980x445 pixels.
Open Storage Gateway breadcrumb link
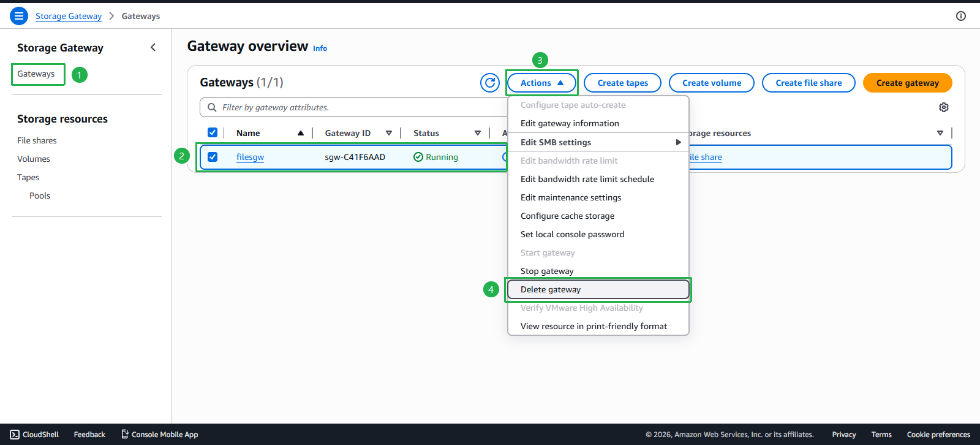[69, 16]
